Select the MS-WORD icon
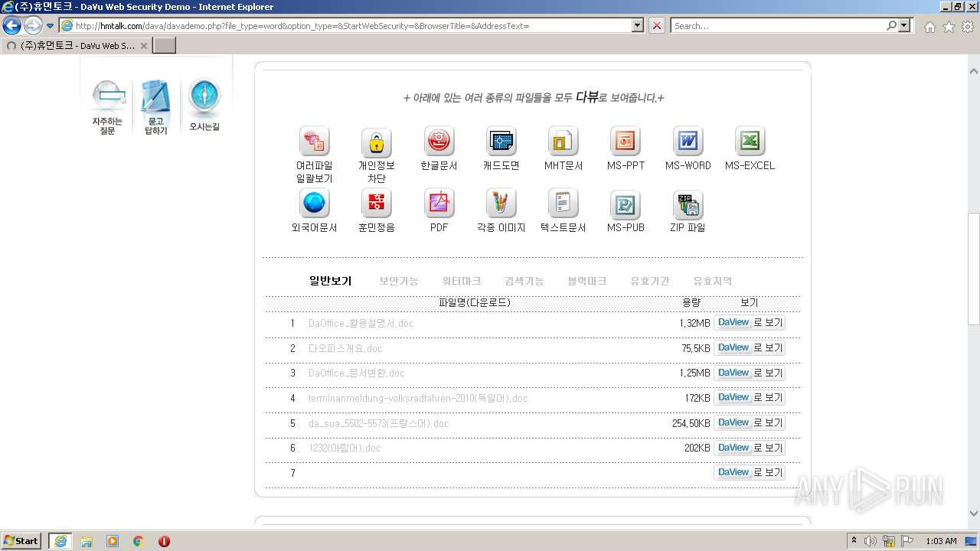 [688, 141]
